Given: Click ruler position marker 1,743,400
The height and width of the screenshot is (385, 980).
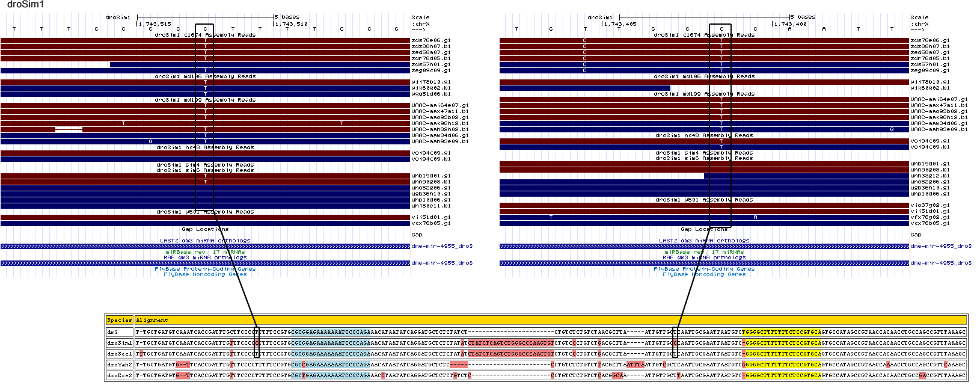Looking at the screenshot, I should (790, 24).
